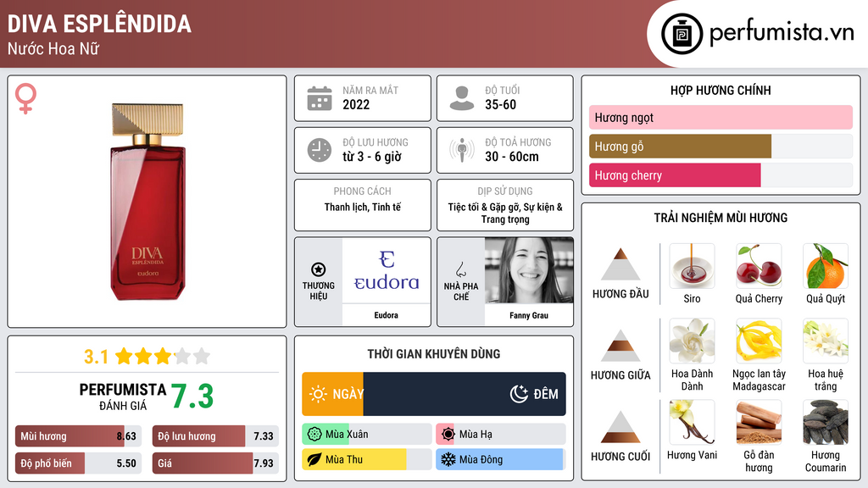Click the perfumista.vn site name
The height and width of the screenshot is (488, 868).
pos(782,33)
